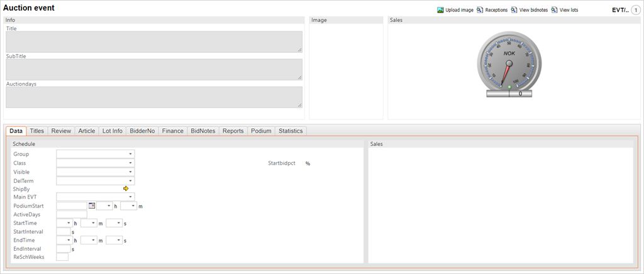644x274 pixels.
Task: Click the View bidnotes magnifier icon
Action: 514,10
